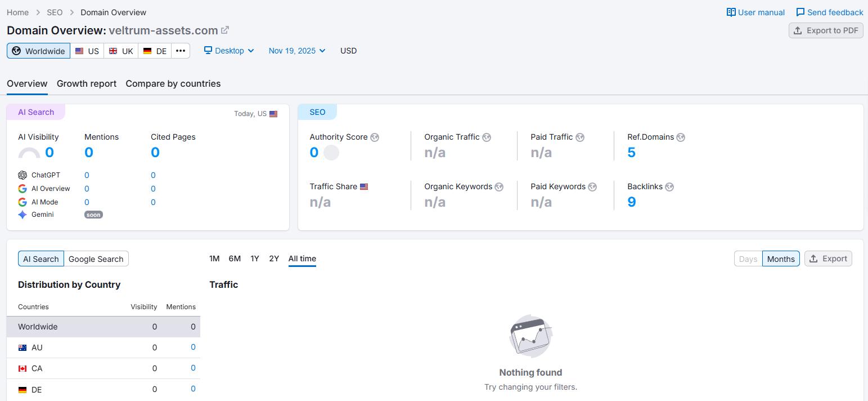Click the Germany flag in the Distribution table
Image resolution: width=868 pixels, height=401 pixels.
[x=23, y=390]
